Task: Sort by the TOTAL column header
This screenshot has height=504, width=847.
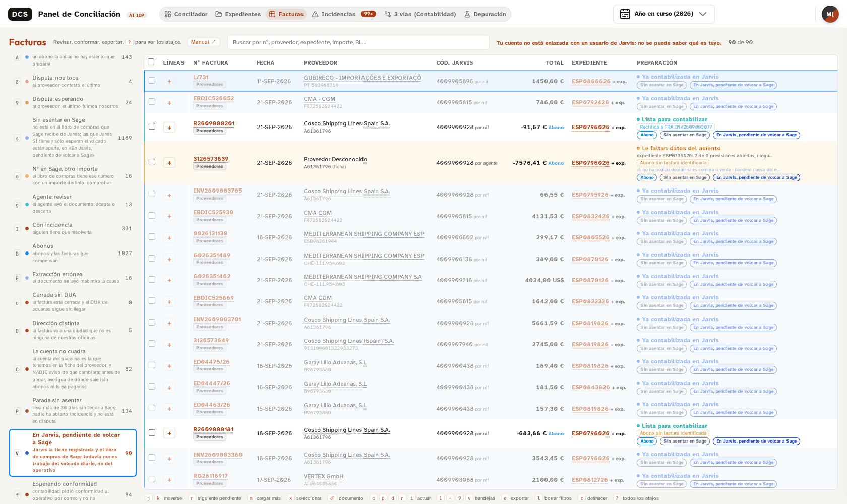Action: coord(554,62)
